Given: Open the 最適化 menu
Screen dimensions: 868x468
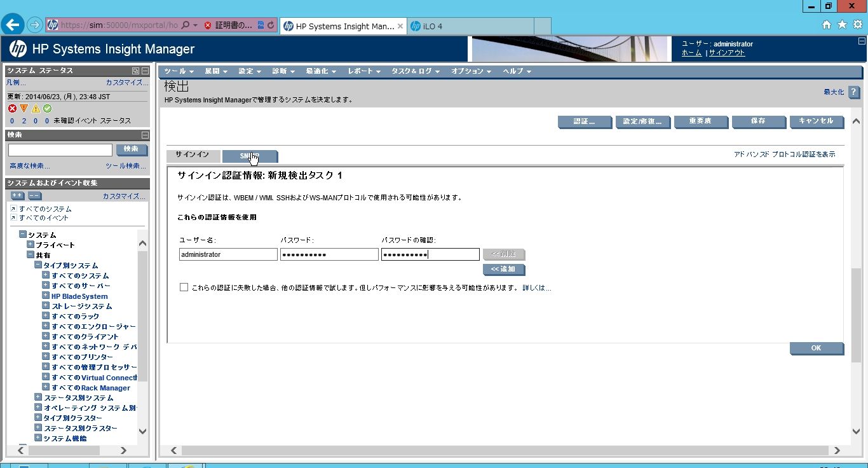Looking at the screenshot, I should pyautogui.click(x=321, y=71).
